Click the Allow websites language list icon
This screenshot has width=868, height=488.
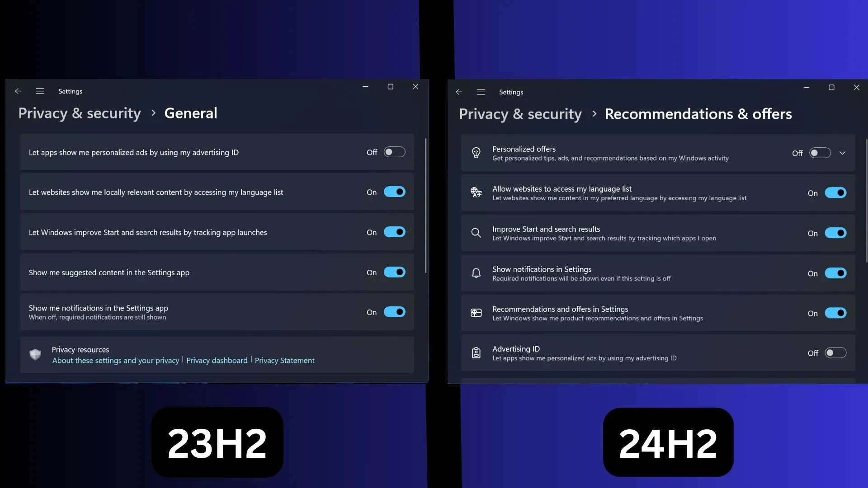pos(475,192)
